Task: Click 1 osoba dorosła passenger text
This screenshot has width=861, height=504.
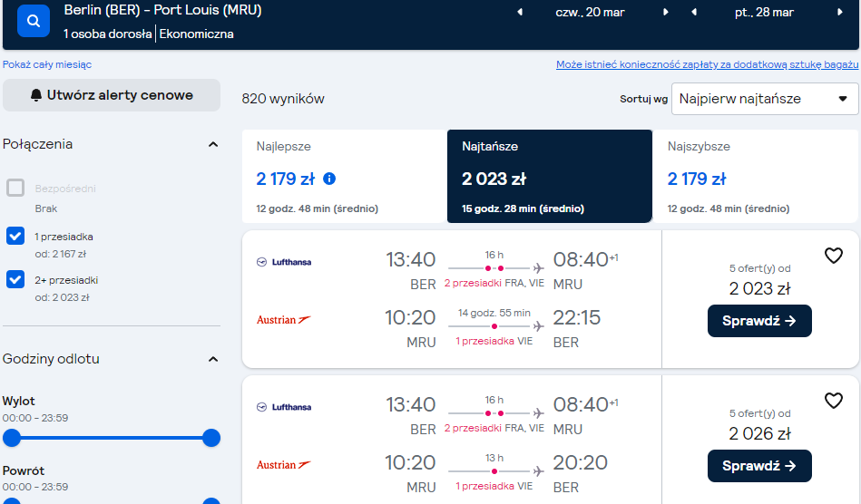Action: point(108,34)
